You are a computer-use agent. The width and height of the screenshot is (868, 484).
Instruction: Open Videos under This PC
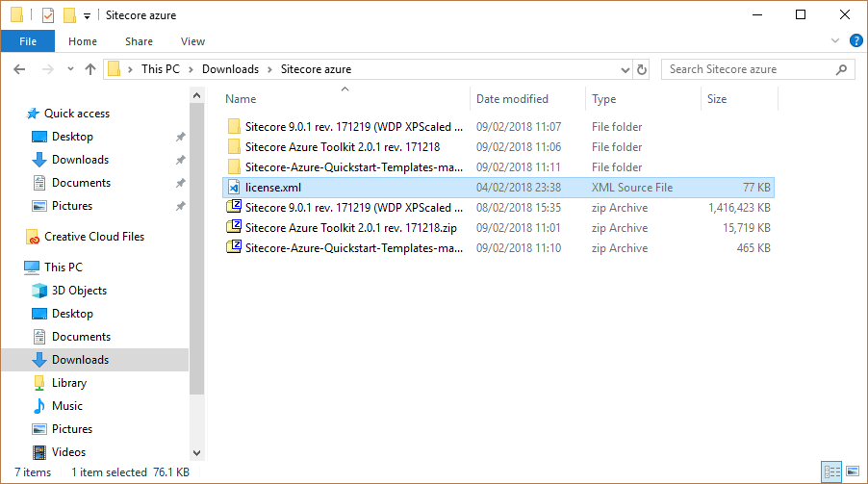coord(68,452)
